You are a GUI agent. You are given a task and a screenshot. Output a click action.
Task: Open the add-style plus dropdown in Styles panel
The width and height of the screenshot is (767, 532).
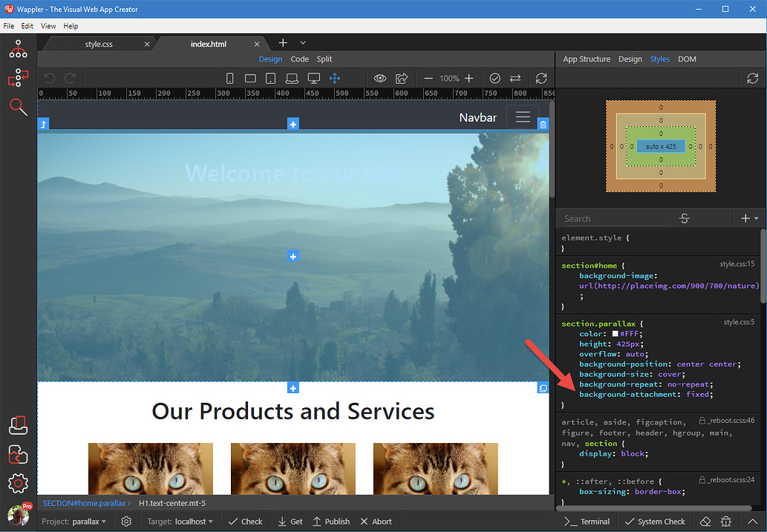(748, 218)
